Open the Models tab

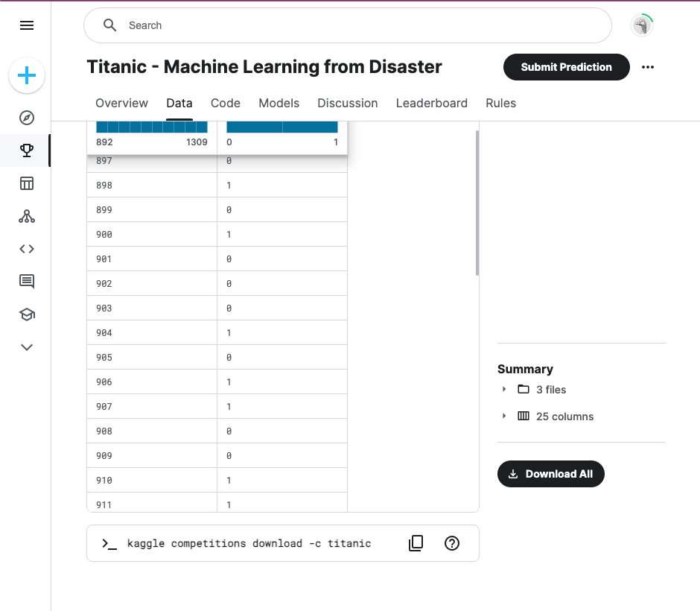tap(279, 103)
